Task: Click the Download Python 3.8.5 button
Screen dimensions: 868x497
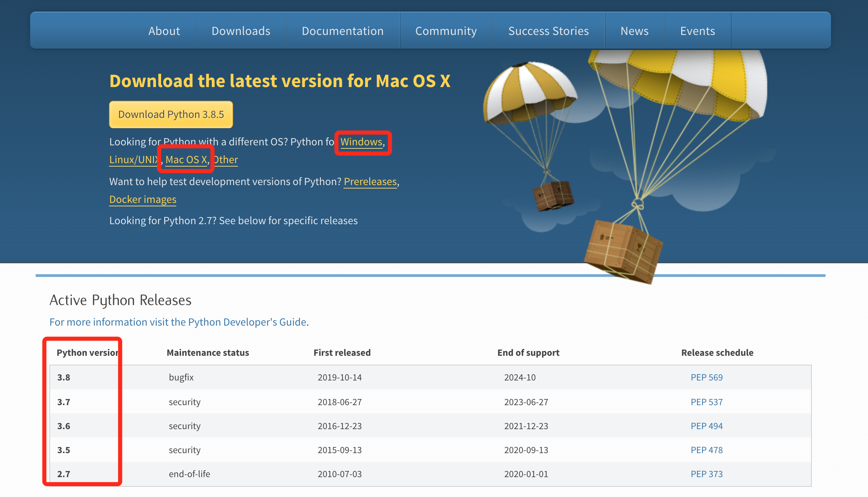Action: pos(171,114)
